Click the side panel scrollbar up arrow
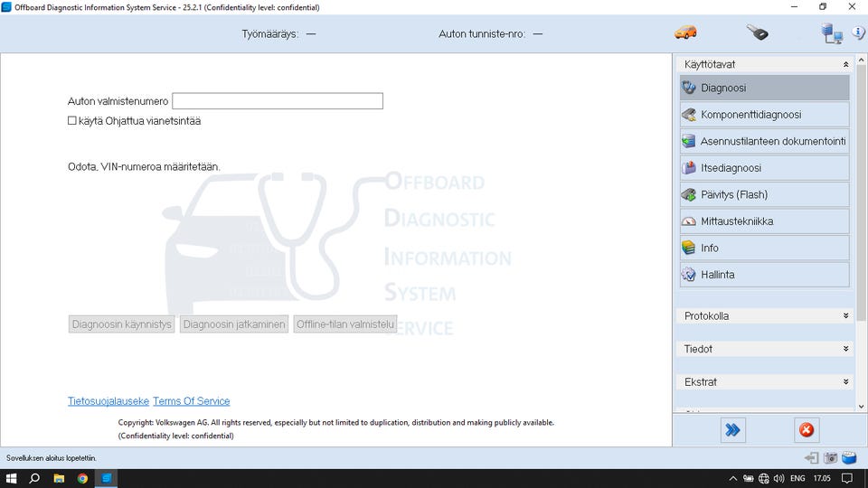The image size is (868, 488). coord(862,60)
